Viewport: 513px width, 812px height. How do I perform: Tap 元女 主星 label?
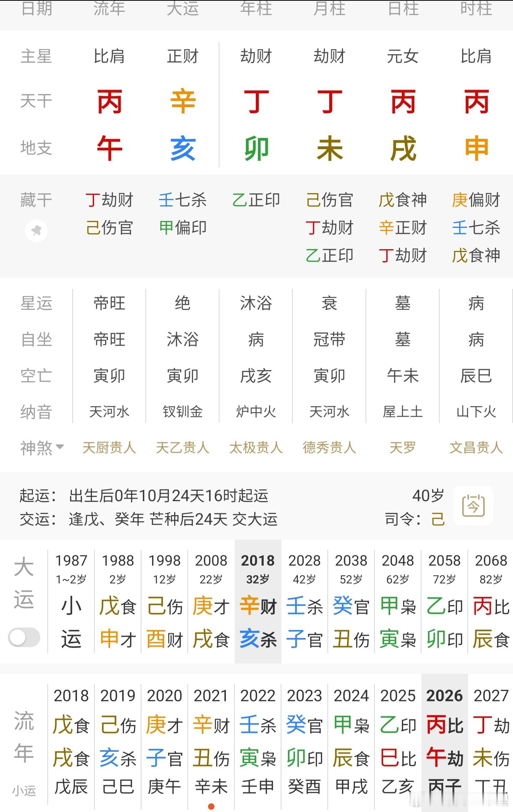[403, 56]
